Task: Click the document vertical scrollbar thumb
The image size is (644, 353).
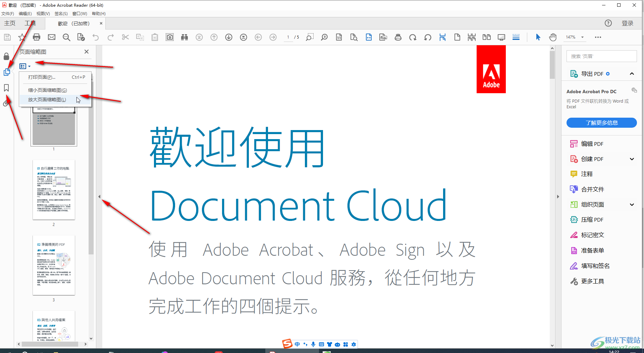Action: pyautogui.click(x=552, y=65)
